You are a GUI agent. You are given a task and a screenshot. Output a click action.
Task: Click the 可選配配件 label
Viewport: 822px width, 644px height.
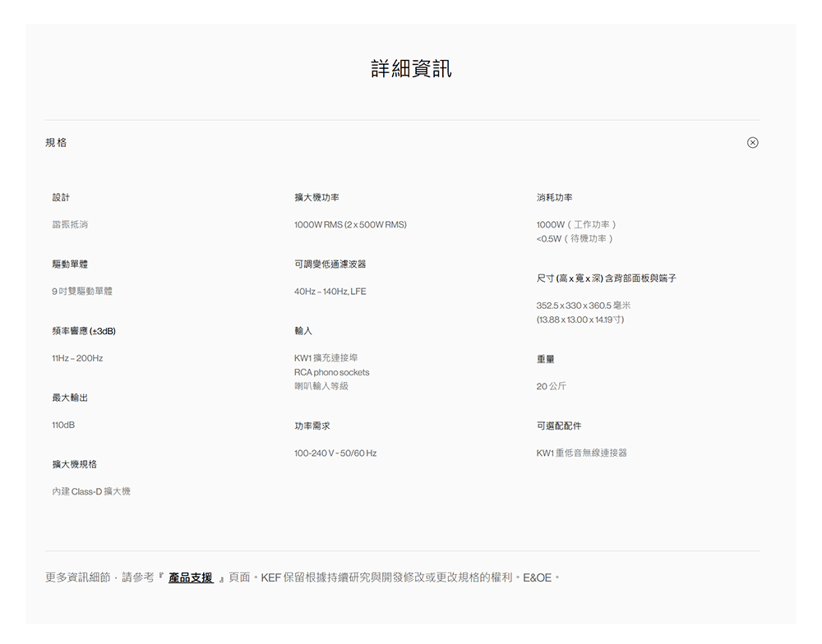tap(559, 426)
